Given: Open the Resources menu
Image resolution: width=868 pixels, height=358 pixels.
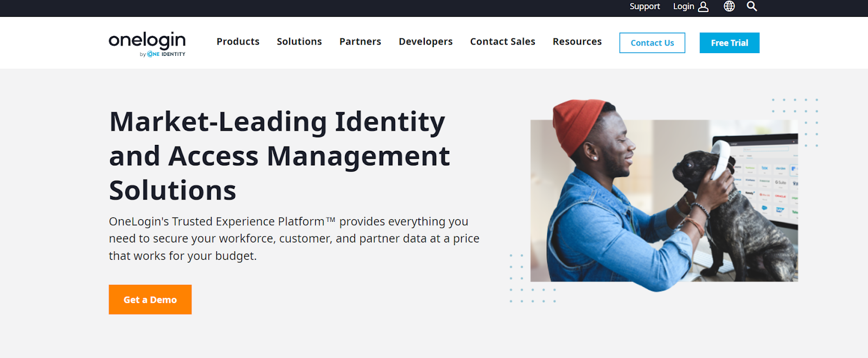Looking at the screenshot, I should [x=577, y=42].
